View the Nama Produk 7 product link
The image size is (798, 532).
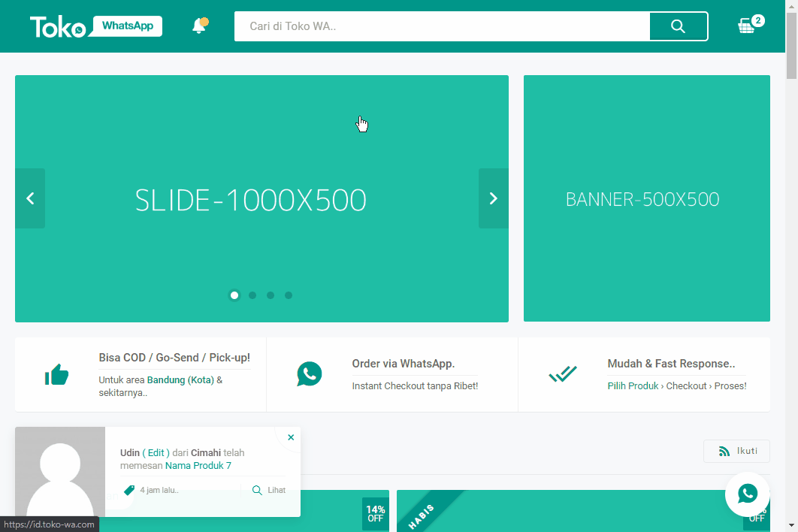(x=198, y=465)
